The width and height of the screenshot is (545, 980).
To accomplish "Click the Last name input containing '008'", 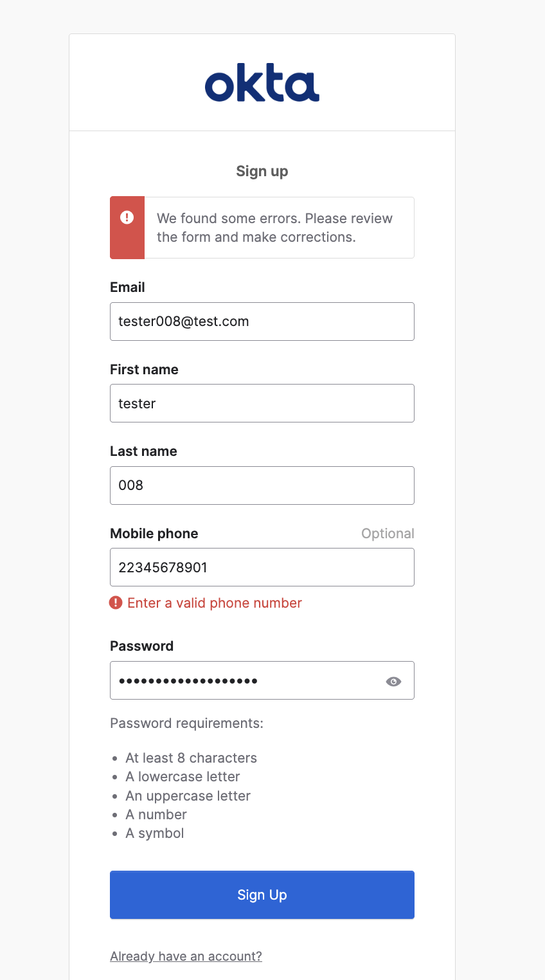I will point(262,485).
